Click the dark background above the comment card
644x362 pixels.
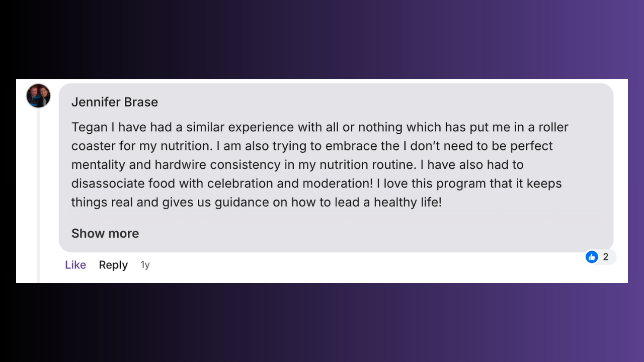coord(322,40)
